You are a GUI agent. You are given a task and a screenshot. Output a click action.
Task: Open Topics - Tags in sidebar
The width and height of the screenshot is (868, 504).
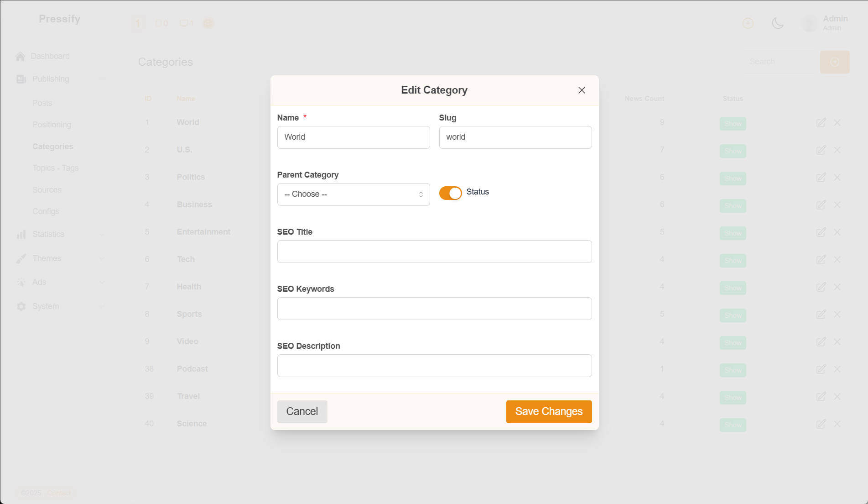coord(55,168)
